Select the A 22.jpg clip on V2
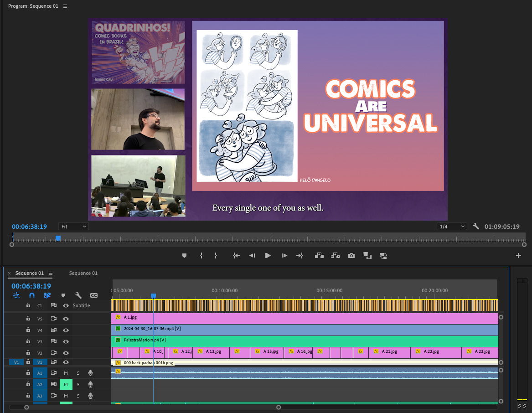The height and width of the screenshot is (413, 532). [436, 352]
